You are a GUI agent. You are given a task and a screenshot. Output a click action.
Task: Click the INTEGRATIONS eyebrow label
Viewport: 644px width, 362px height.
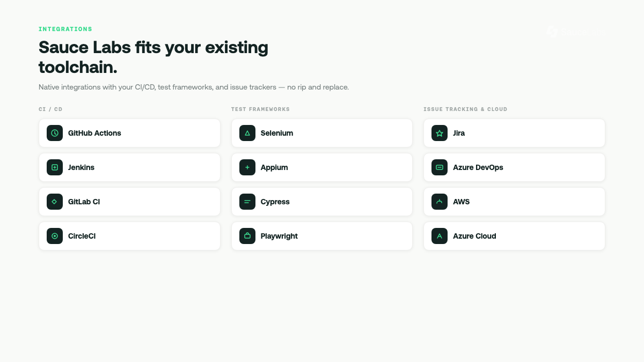[x=65, y=29]
